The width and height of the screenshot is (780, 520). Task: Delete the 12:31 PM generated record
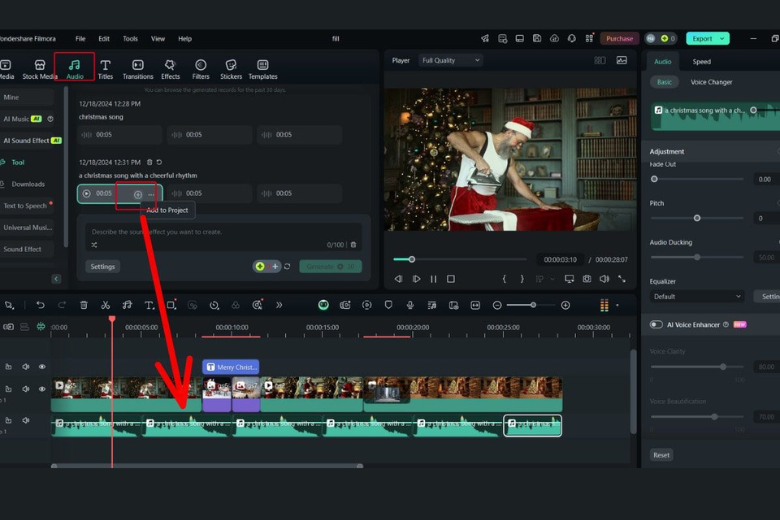tap(149, 162)
